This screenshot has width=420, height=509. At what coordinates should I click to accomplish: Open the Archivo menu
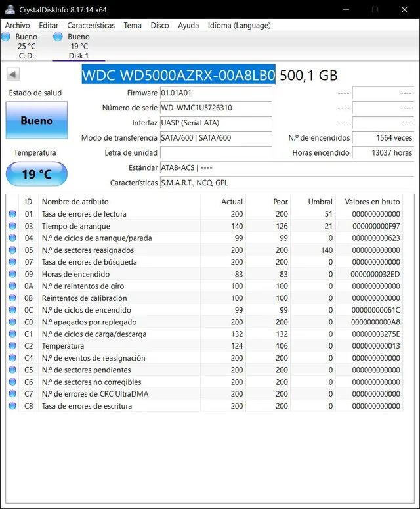point(18,26)
